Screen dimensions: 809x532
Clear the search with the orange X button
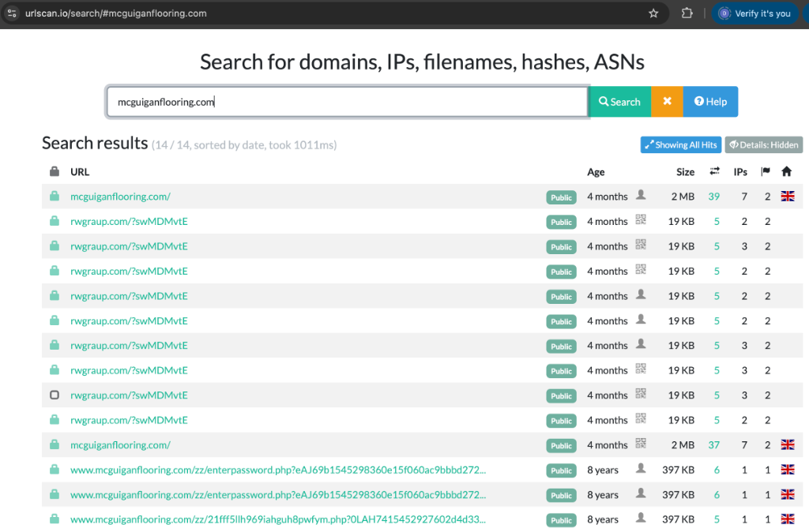667,102
